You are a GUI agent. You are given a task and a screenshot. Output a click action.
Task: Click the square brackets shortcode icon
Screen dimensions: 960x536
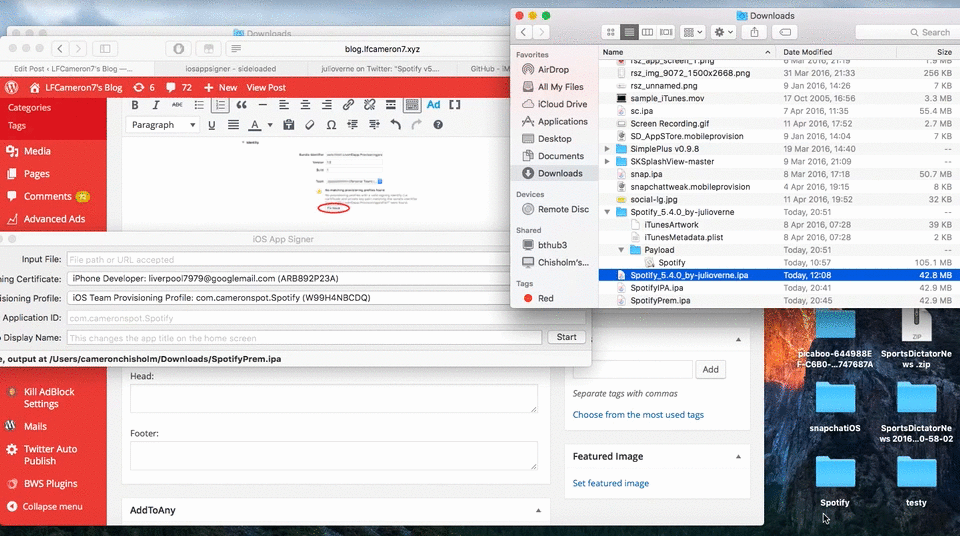[454, 105]
